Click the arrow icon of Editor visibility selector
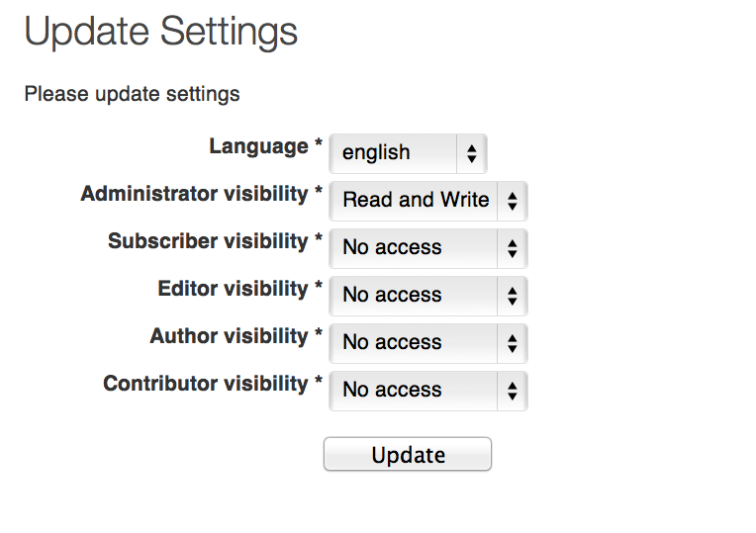Viewport: 756px width, 533px height. click(x=512, y=296)
